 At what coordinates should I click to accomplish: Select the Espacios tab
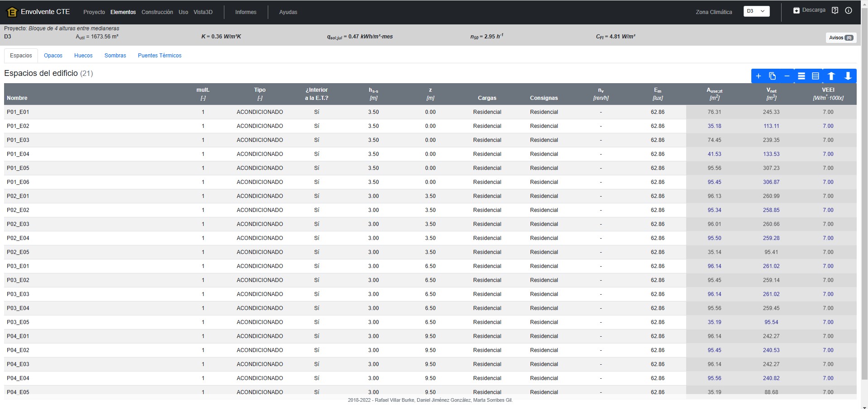pyautogui.click(x=21, y=56)
